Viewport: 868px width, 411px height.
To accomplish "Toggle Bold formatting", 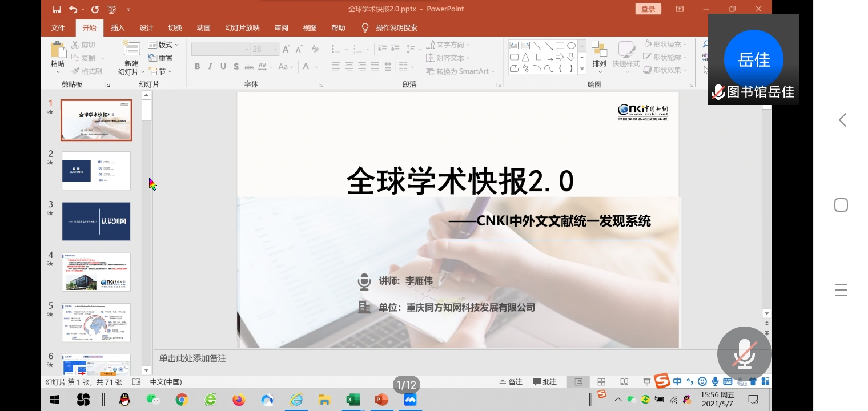I will pyautogui.click(x=197, y=66).
